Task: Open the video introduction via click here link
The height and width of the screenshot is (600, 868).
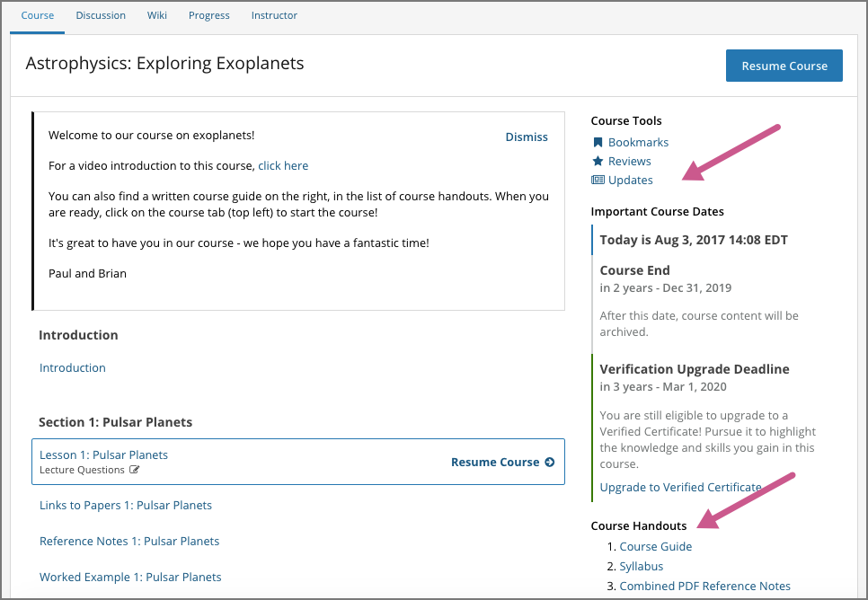Action: (283, 165)
